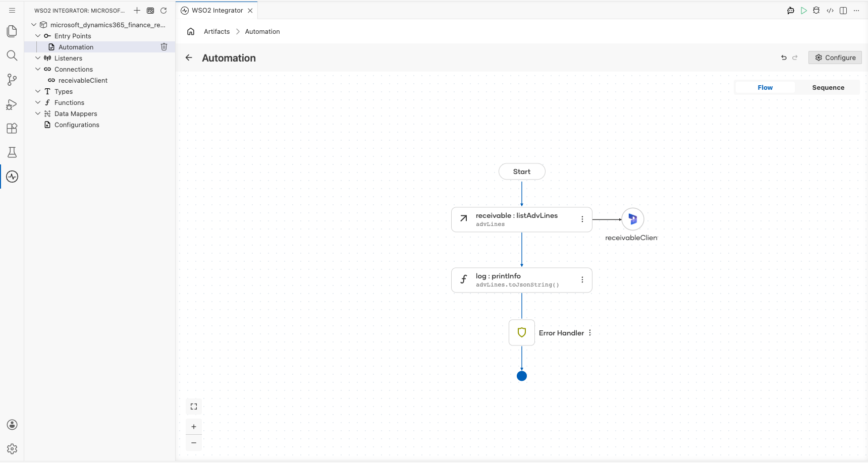Open the Search icon in activity bar
868x463 pixels.
click(12, 55)
